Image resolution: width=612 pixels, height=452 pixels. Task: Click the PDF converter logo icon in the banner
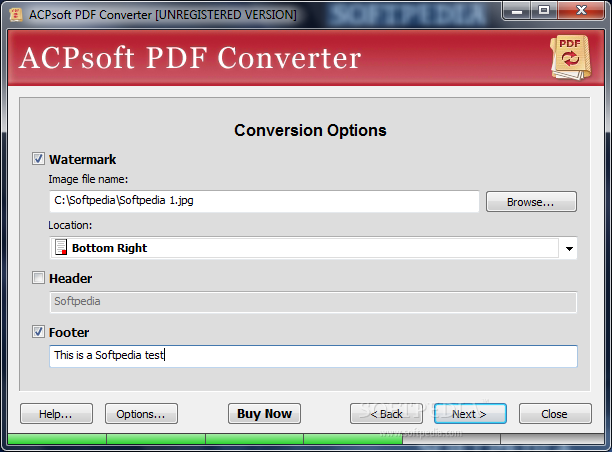click(x=571, y=58)
